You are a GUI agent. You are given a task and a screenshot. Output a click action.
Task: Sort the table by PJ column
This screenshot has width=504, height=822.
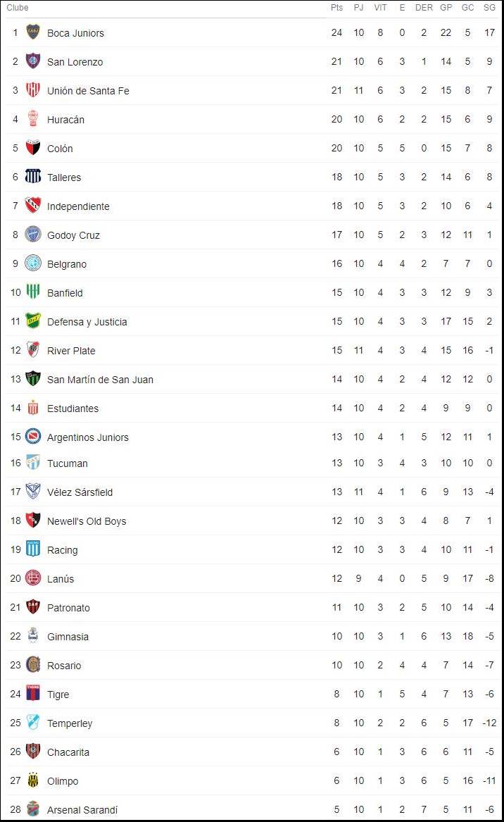click(x=359, y=8)
